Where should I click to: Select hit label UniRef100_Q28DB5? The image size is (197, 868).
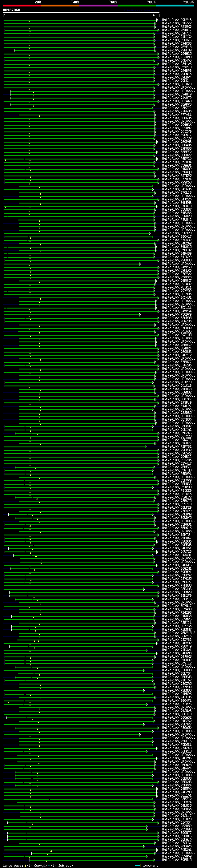(x=177, y=413)
